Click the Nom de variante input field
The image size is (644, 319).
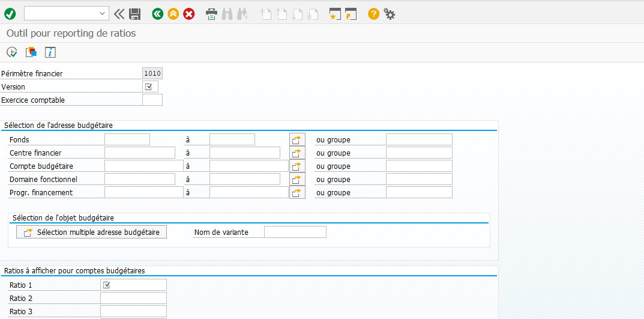pos(295,232)
